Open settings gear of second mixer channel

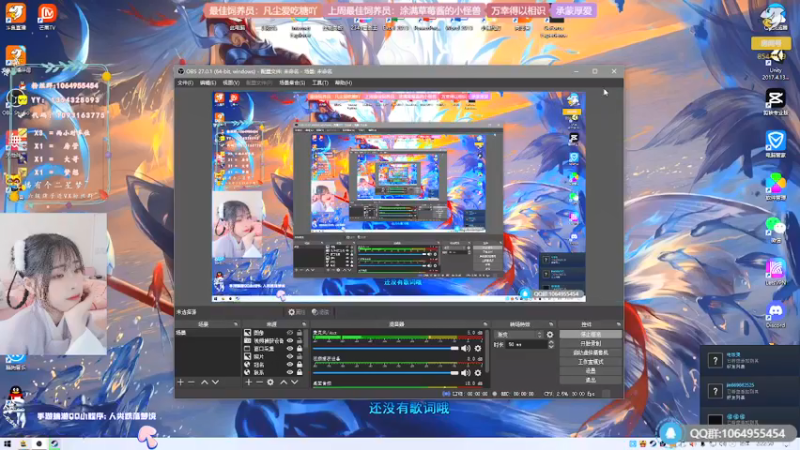pos(478,373)
